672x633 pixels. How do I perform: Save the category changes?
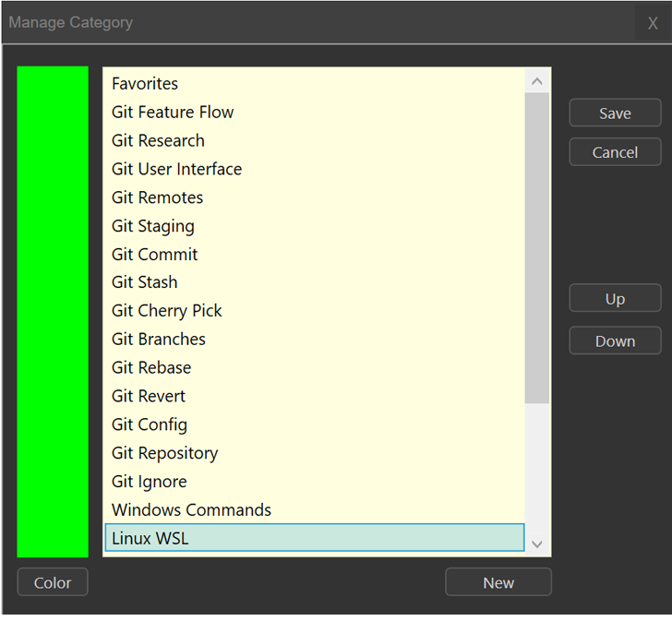coord(615,113)
